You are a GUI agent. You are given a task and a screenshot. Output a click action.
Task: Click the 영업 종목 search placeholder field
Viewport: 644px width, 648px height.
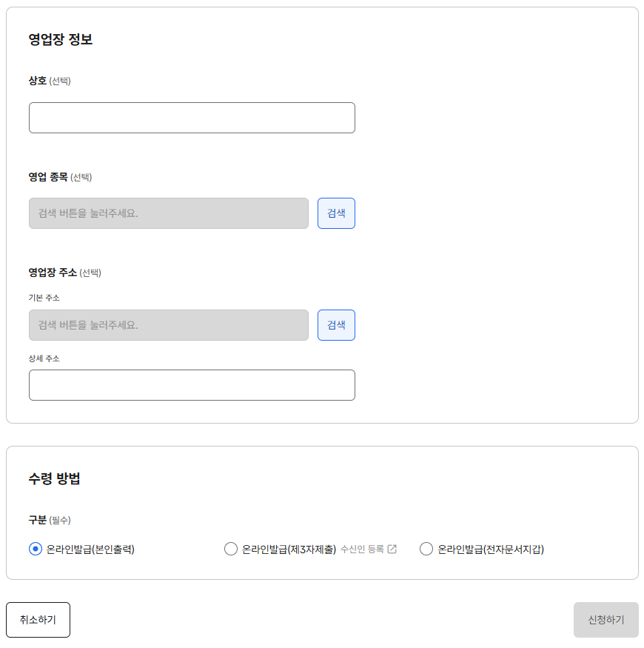[168, 213]
